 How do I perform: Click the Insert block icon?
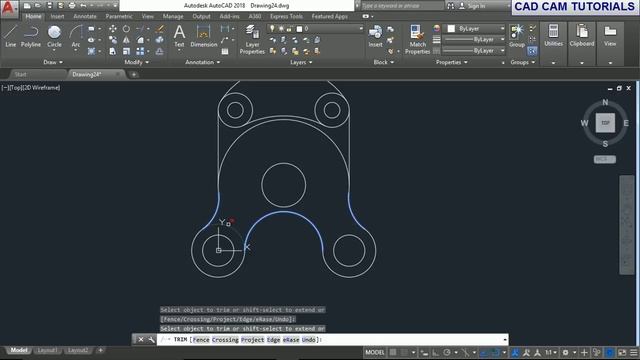[x=375, y=36]
